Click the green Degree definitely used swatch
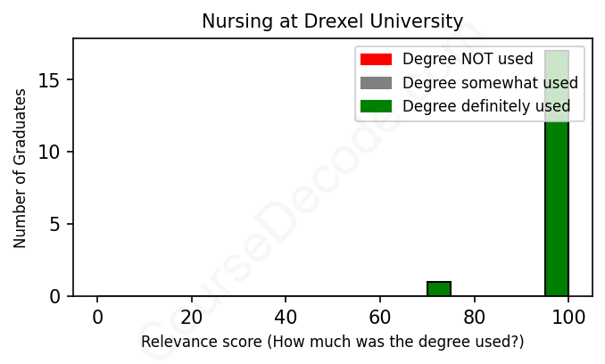This screenshot has height=364, width=605. (x=376, y=107)
